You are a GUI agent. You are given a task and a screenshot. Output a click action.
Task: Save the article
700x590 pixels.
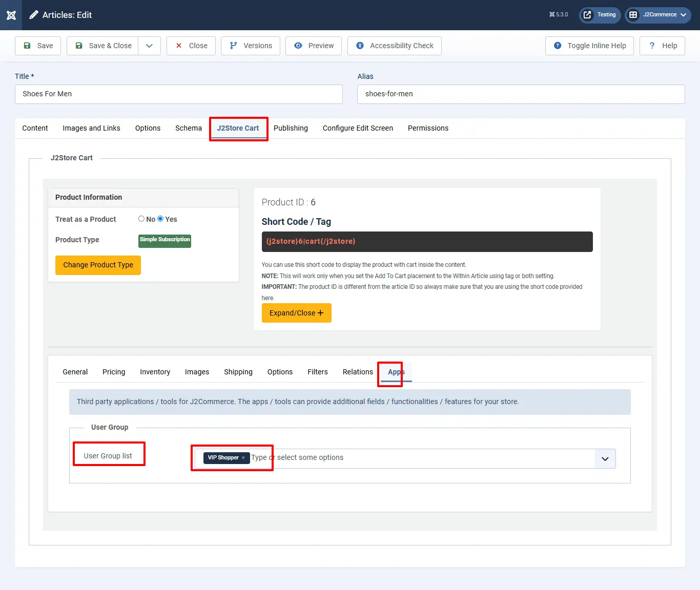pyautogui.click(x=38, y=46)
